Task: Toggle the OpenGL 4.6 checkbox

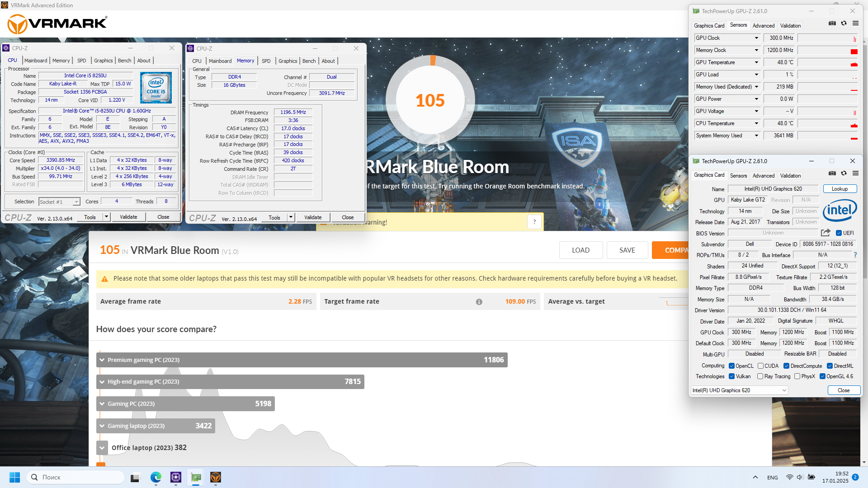Action: coord(823,376)
